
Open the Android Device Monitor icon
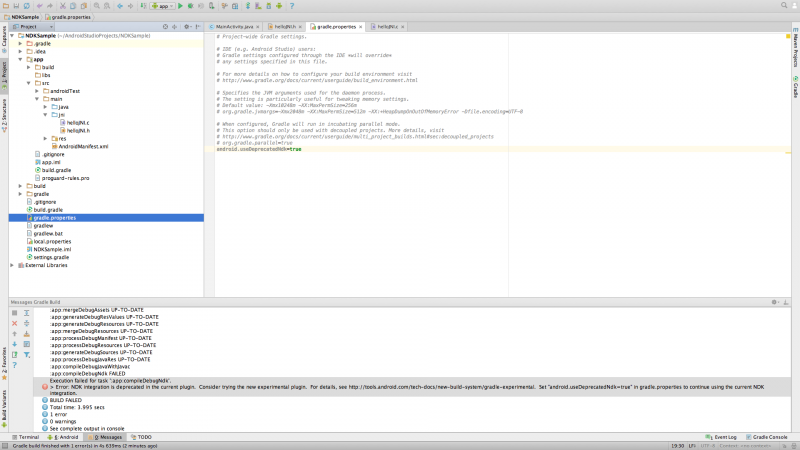[x=279, y=6]
